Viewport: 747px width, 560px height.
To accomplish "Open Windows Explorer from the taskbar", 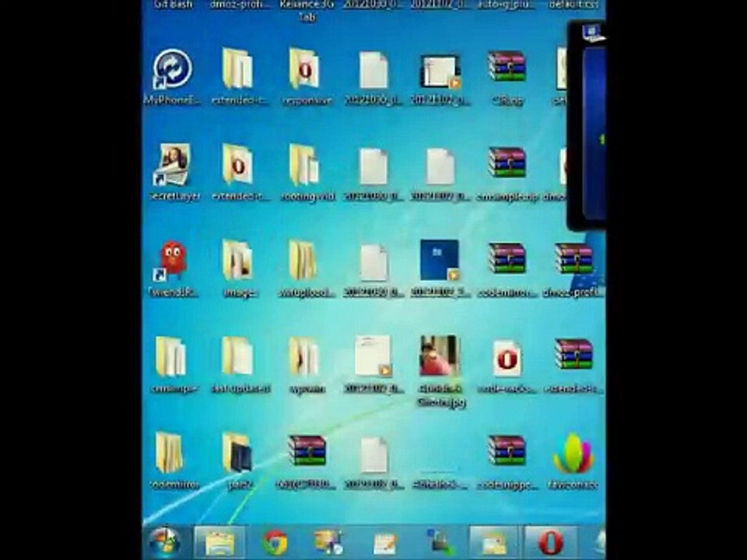I will click(x=220, y=543).
